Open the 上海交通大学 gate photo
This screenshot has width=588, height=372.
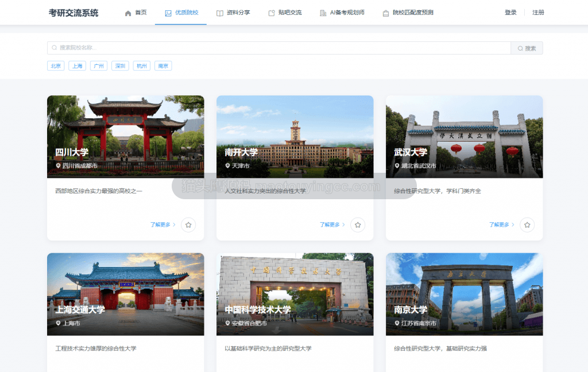pyautogui.click(x=126, y=294)
